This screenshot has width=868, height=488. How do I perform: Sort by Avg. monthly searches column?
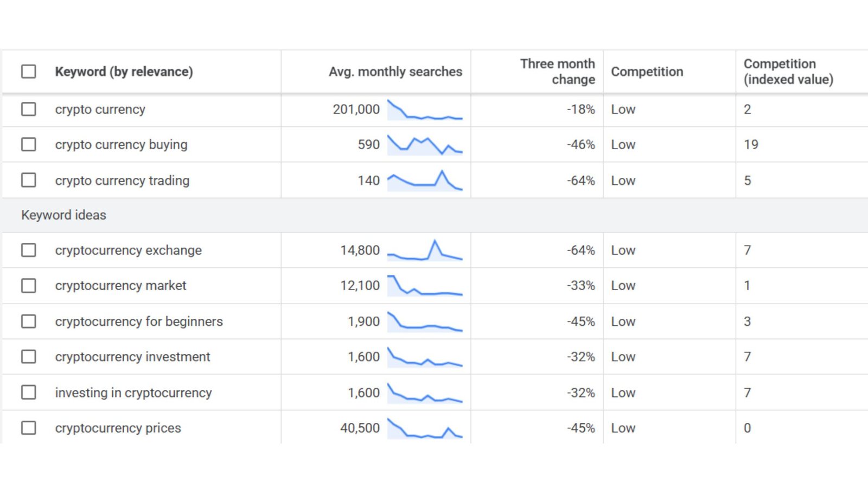point(394,71)
